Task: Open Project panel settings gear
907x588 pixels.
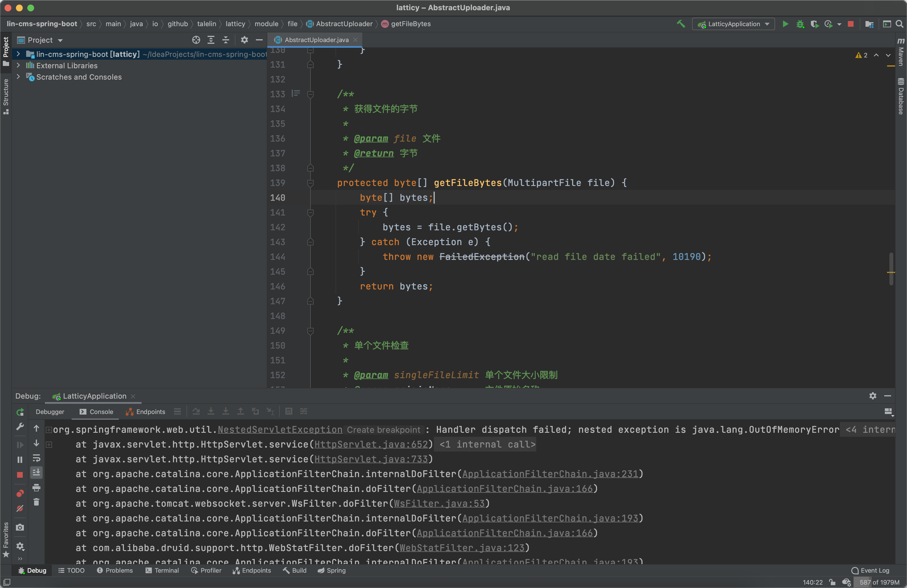Action: [x=245, y=40]
